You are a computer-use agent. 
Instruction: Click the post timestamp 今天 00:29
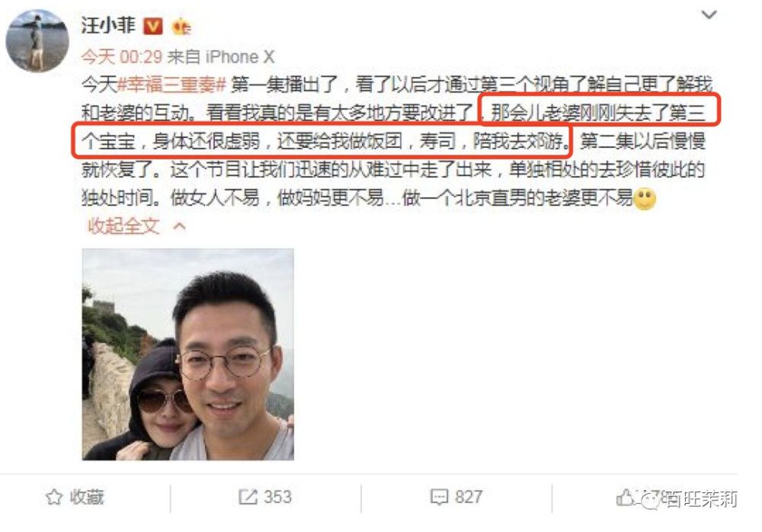(121, 57)
